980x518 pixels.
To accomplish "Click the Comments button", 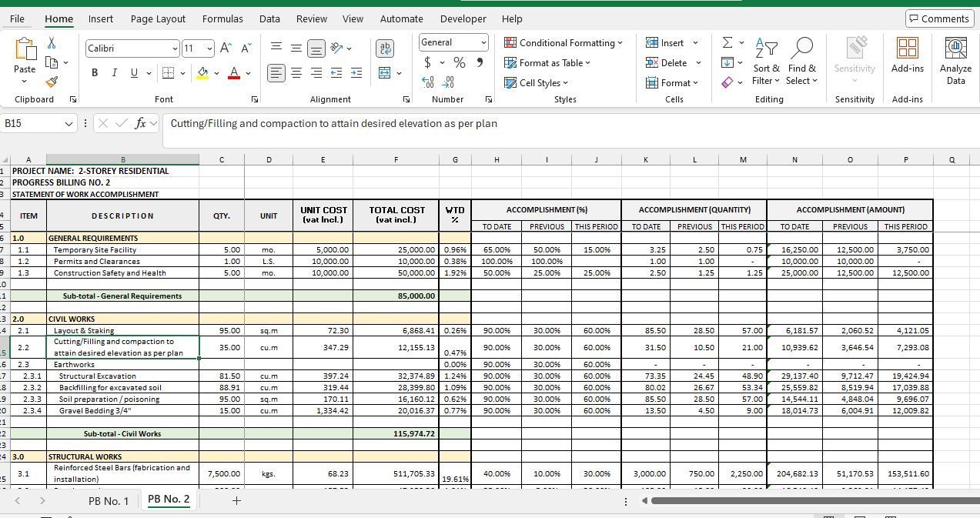I will 938,18.
